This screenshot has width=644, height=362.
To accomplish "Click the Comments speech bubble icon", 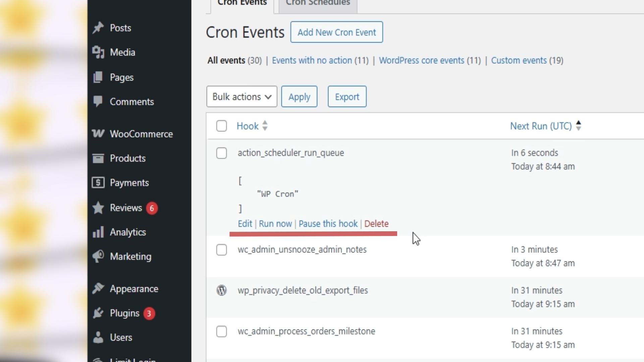I will pos(98,102).
